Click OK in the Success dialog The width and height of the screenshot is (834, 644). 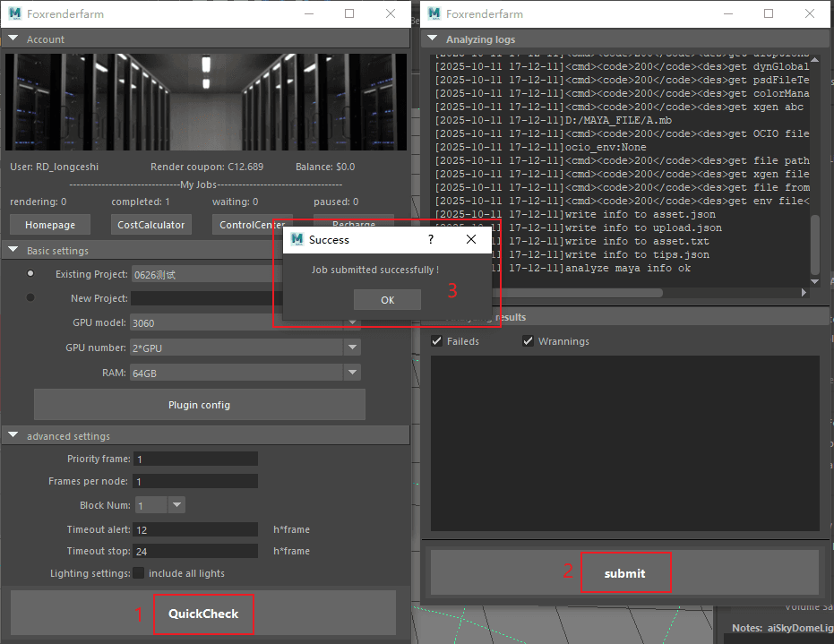click(x=387, y=300)
